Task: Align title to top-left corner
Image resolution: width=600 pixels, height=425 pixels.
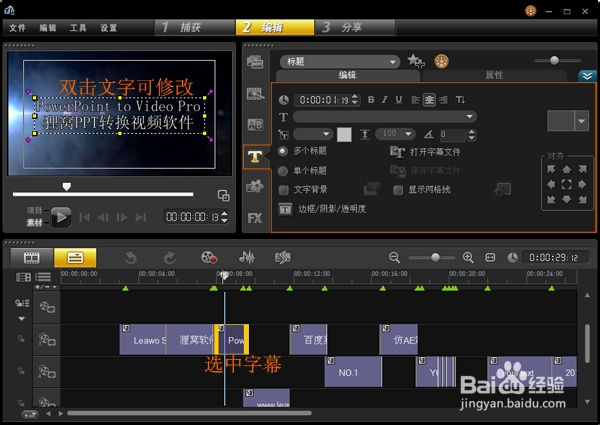Action: (551, 169)
